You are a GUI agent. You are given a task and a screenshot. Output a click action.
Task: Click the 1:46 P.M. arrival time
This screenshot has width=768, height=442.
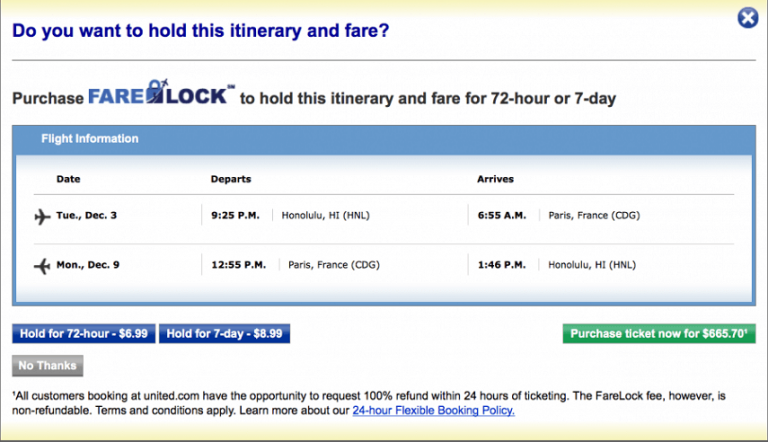pyautogui.click(x=502, y=266)
